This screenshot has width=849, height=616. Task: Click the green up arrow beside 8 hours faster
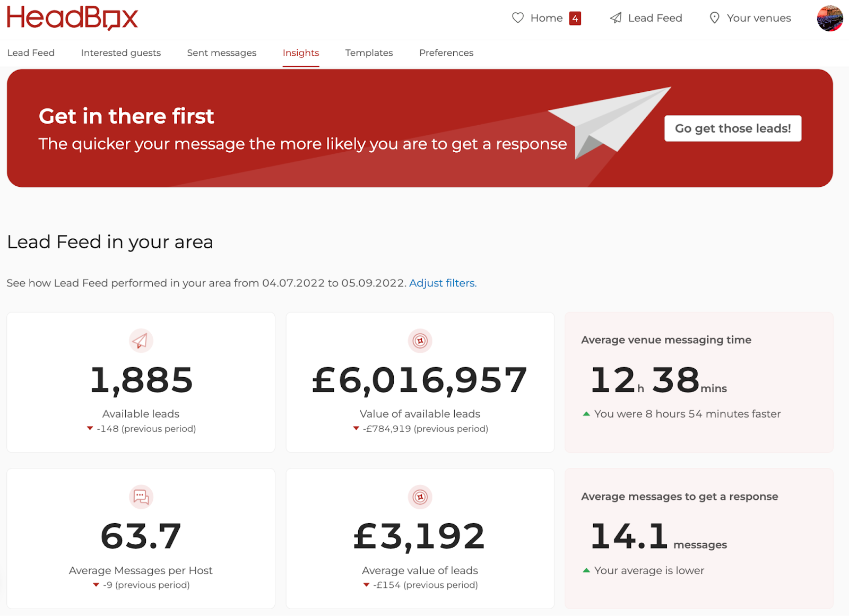586,414
